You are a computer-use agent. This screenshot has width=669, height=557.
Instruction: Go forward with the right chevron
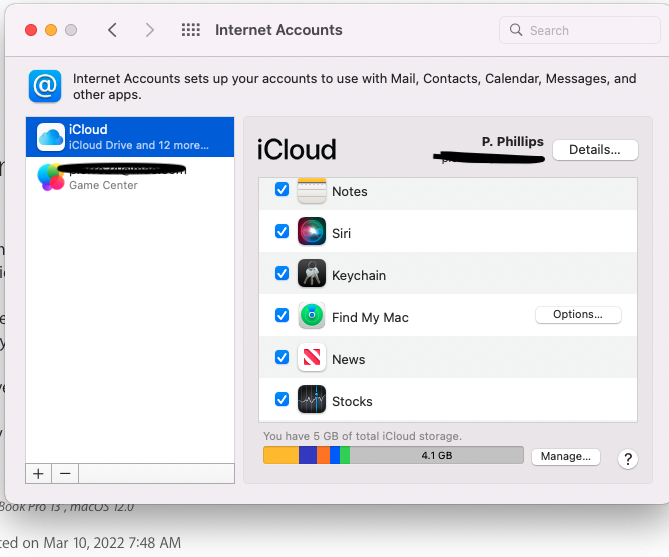point(149,30)
